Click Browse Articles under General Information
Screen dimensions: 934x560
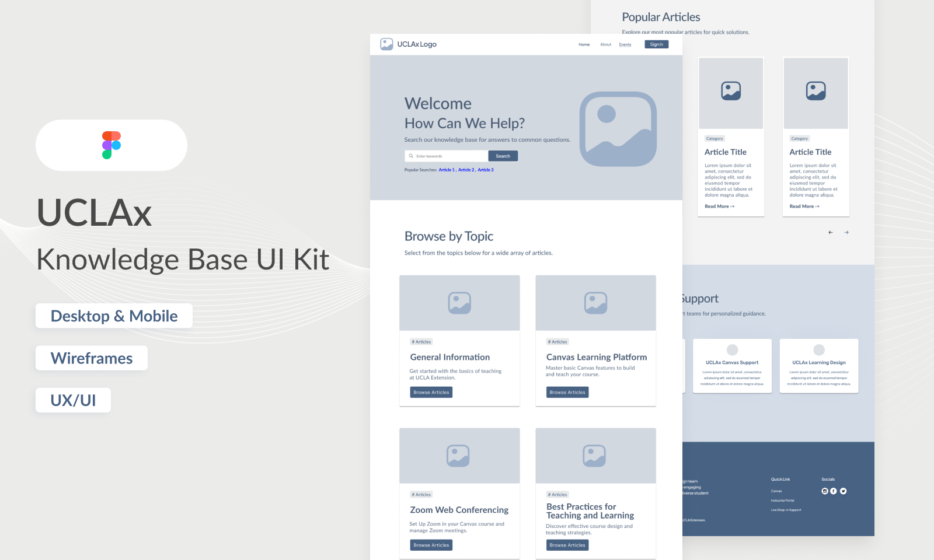click(x=431, y=392)
